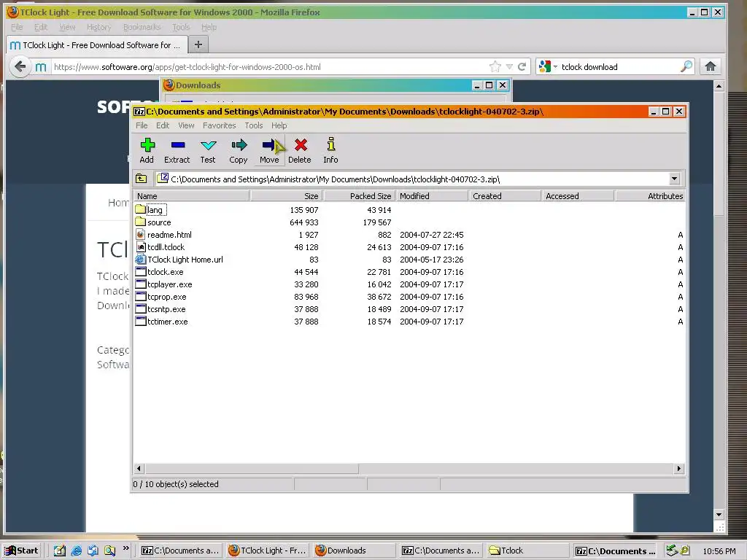Switch to the TClock Light Firefox taskbar button
Viewport: 747px width, 560px height.
tap(267, 551)
